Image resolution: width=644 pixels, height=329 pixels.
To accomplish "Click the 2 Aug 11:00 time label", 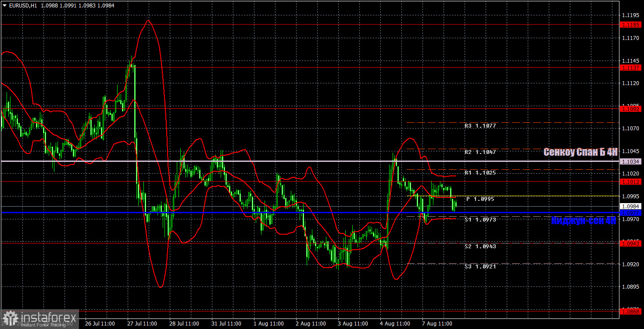I will (311, 324).
